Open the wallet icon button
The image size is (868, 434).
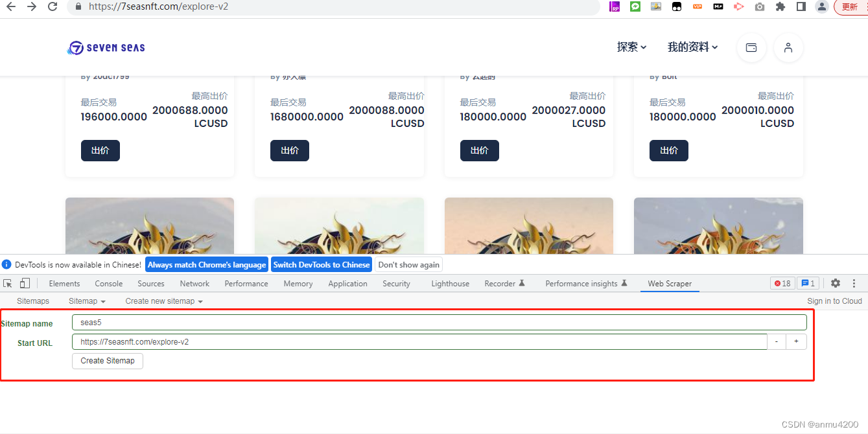(752, 47)
